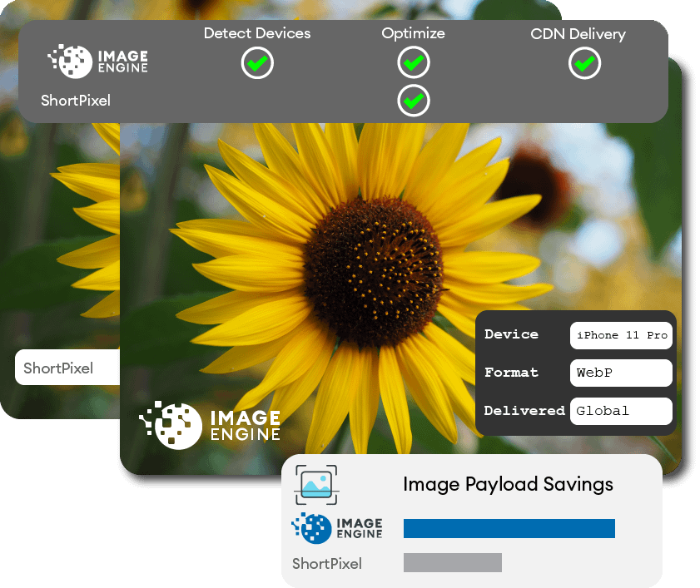Click the ShortPixel label in top banner

tap(76, 101)
